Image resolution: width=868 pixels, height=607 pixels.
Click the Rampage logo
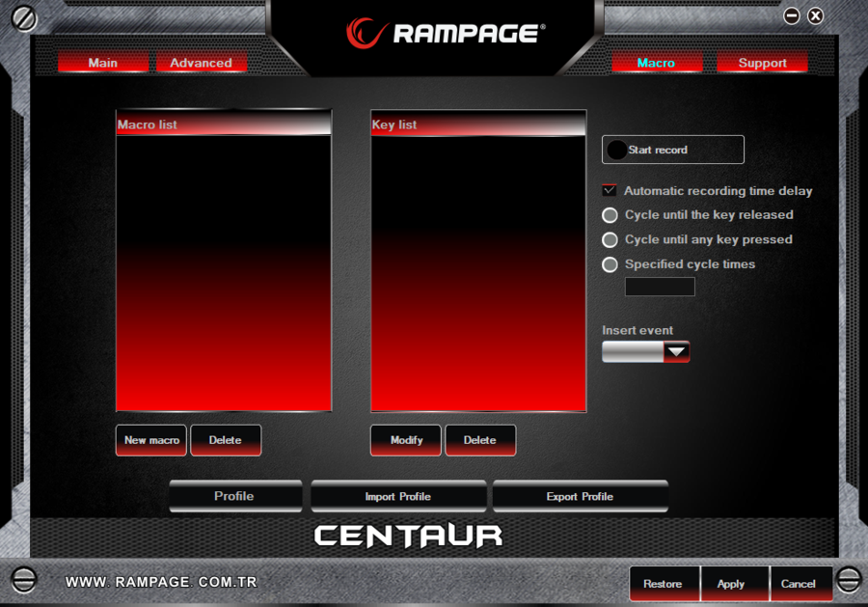(x=446, y=33)
